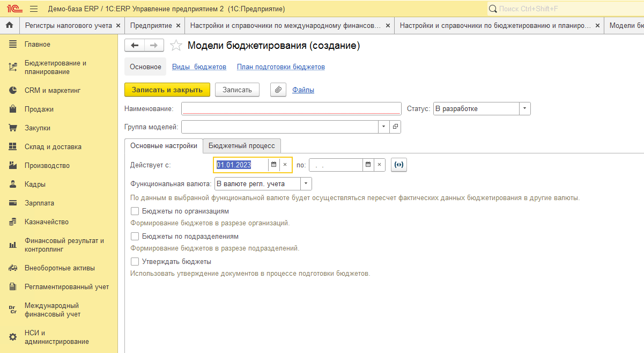Open calendar picker for 'Действует с' date

pos(273,165)
